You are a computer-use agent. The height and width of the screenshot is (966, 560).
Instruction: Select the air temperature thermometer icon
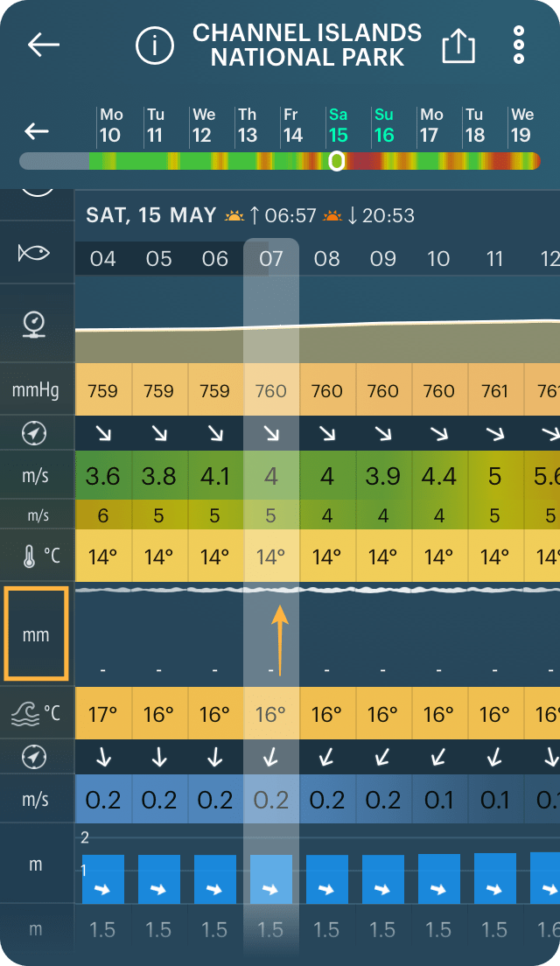35,556
